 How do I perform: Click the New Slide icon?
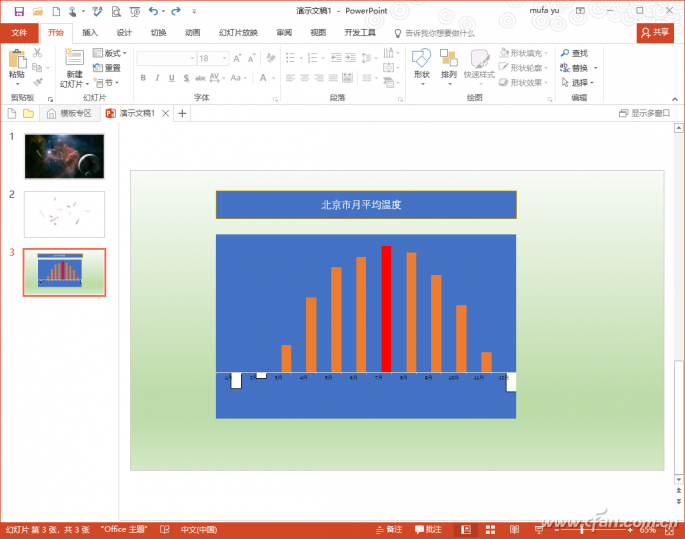(x=74, y=58)
